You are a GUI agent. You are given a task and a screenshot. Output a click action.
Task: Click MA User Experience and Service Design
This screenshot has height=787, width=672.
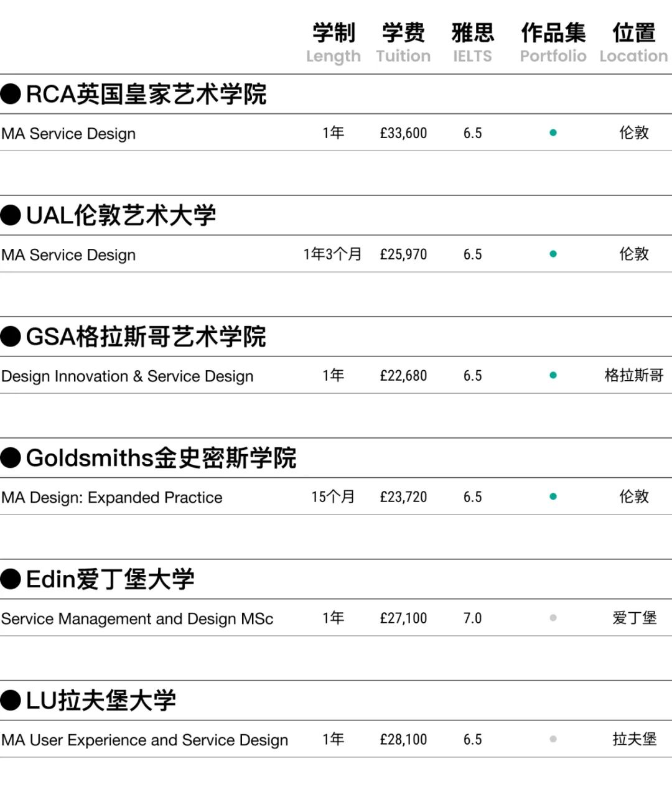(145, 740)
